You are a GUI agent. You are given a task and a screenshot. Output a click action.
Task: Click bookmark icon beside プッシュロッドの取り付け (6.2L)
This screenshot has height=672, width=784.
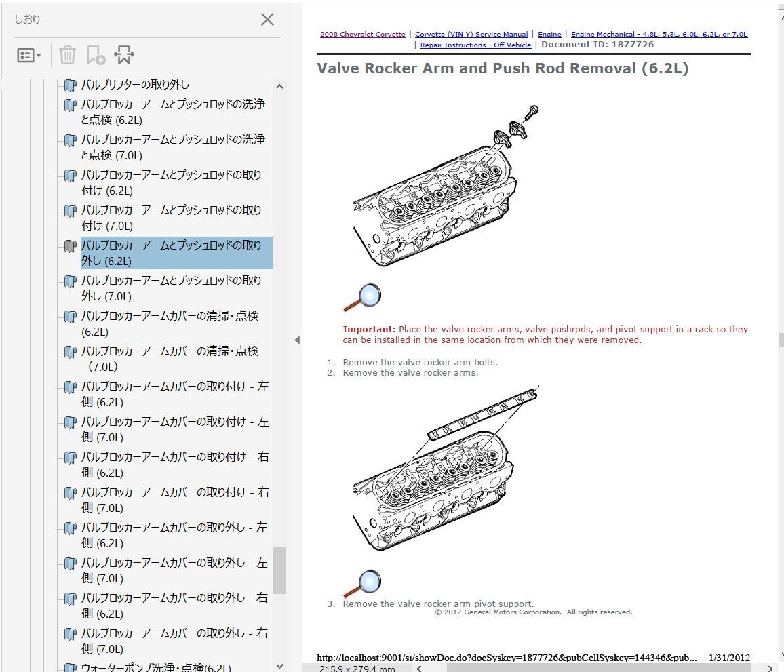tap(71, 176)
